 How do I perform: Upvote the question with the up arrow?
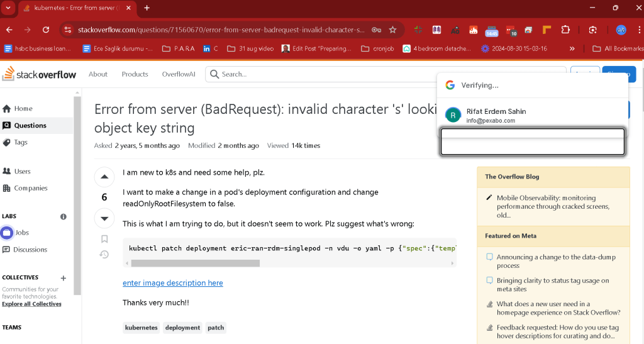104,177
